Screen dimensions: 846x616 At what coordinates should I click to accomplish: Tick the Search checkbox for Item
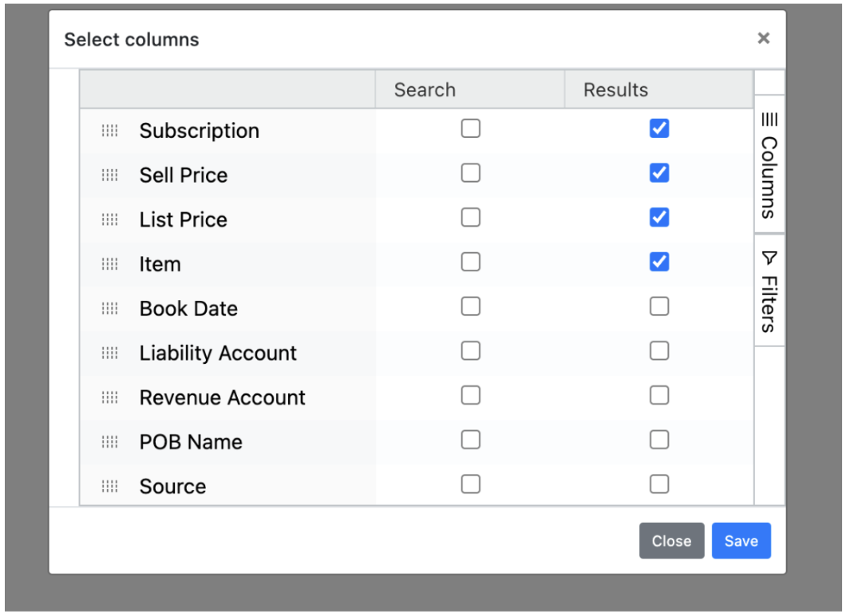point(471,262)
